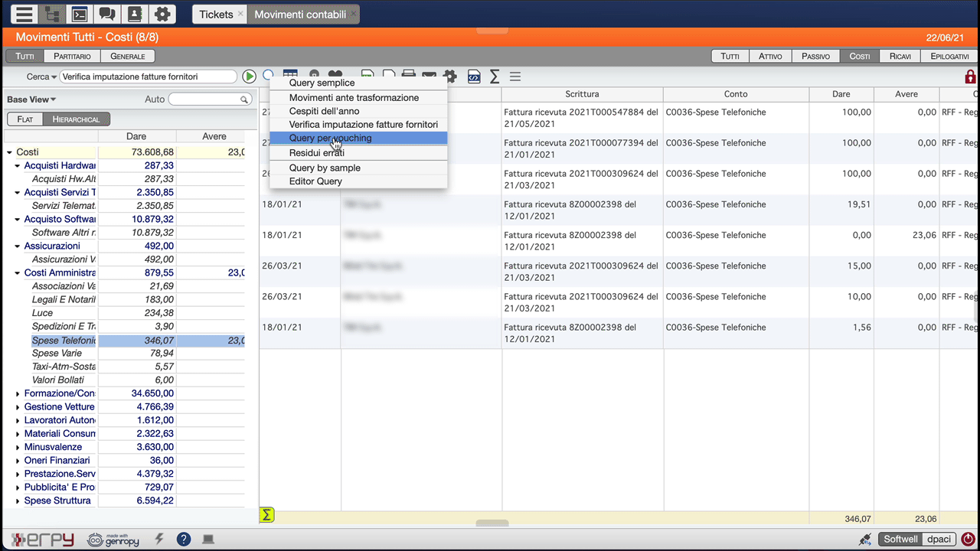The image size is (980, 551).
Task: Select the Hierarchical view toggle
Action: [77, 119]
